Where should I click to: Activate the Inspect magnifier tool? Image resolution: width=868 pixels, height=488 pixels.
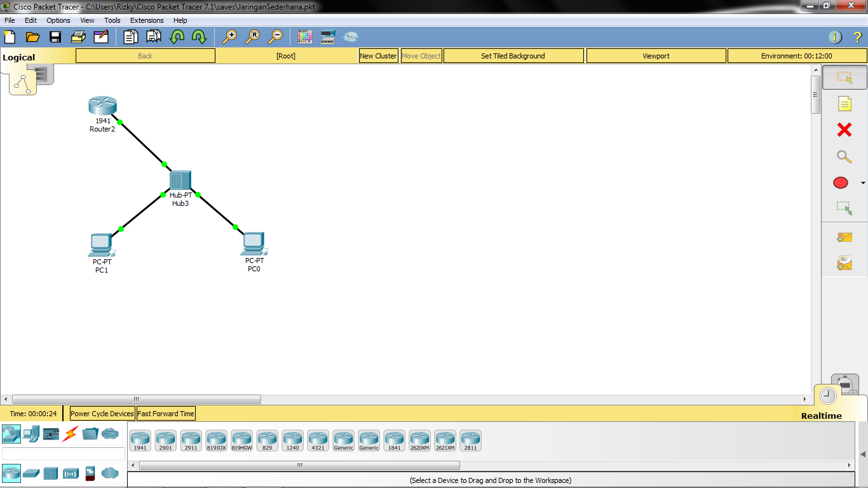point(844,156)
